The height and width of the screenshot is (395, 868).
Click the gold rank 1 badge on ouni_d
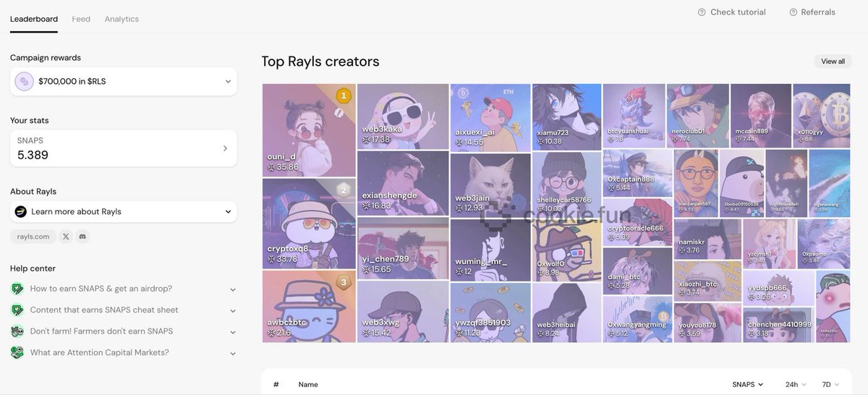tap(344, 95)
